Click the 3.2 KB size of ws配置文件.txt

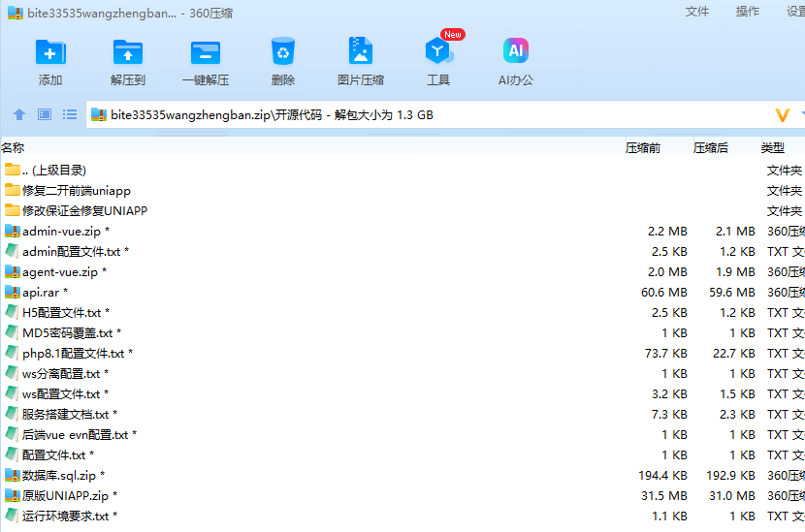pyautogui.click(x=669, y=394)
